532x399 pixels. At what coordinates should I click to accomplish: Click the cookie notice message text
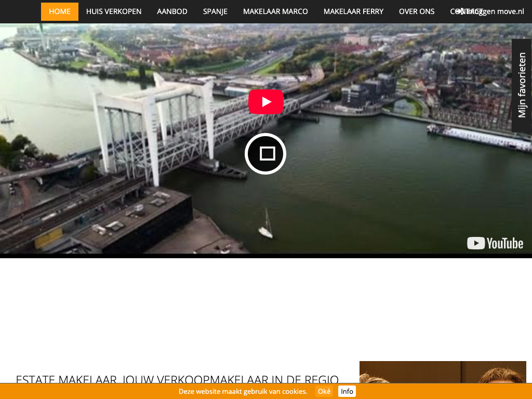point(243,391)
